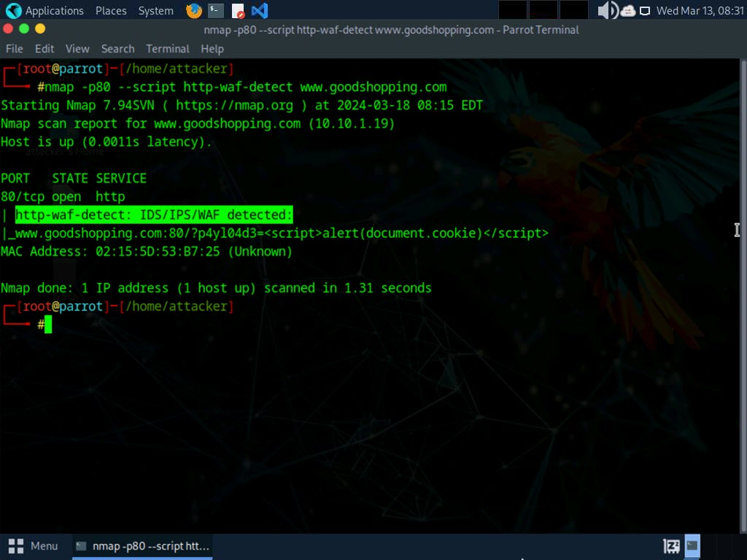Launch Firefox from the top panel

[x=194, y=11]
